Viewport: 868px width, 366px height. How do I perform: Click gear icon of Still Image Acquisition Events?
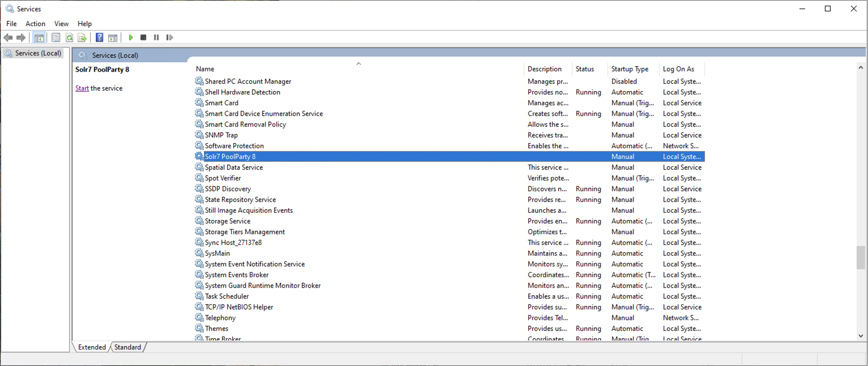click(199, 210)
